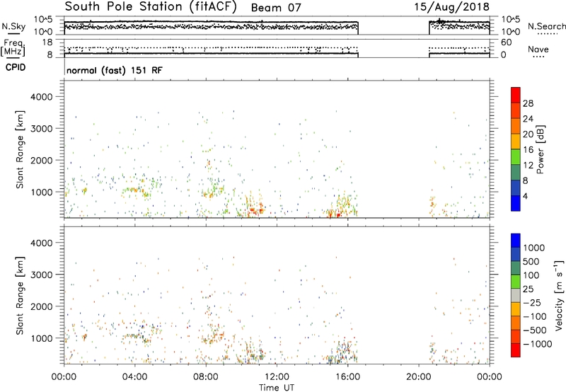
Task: Click the gray -25 to 25 velocity swatch
Action: coord(516,296)
